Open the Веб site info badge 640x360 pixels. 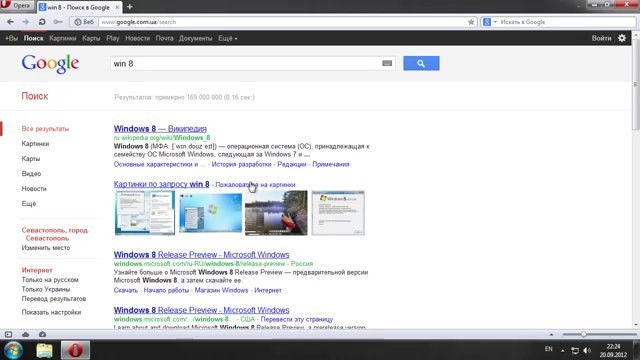pyautogui.click(x=84, y=22)
